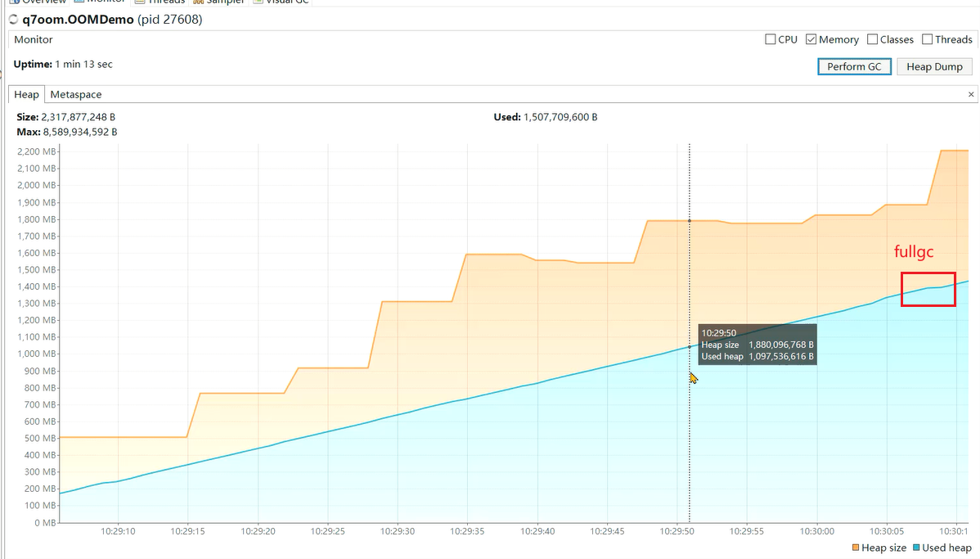Image resolution: width=980 pixels, height=559 pixels.
Task: Tick the Threads checkbox in Monitor header
Action: point(927,39)
